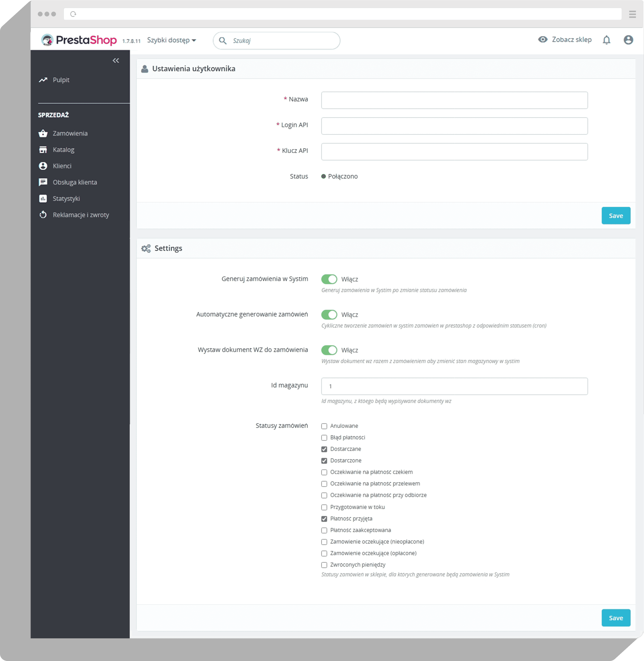Screen dimensions: 644x661
Task: Collapse the sidebar with double-chevron icon
Action: coord(116,61)
